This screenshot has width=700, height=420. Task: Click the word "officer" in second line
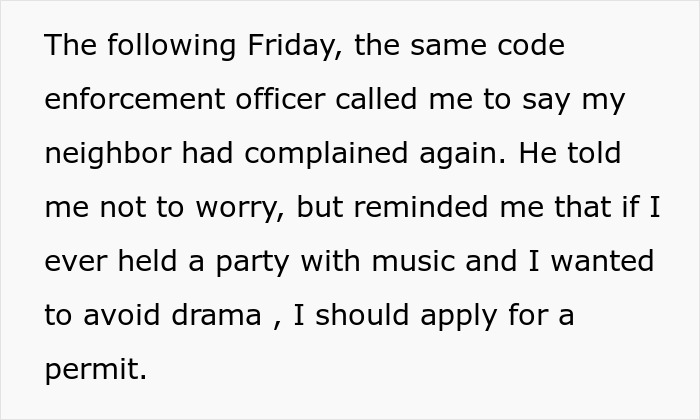coord(280,98)
